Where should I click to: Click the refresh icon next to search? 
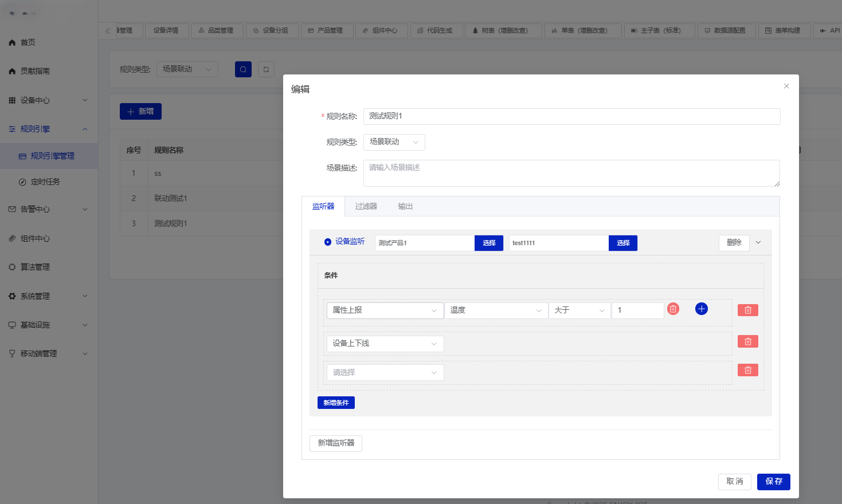[x=266, y=69]
